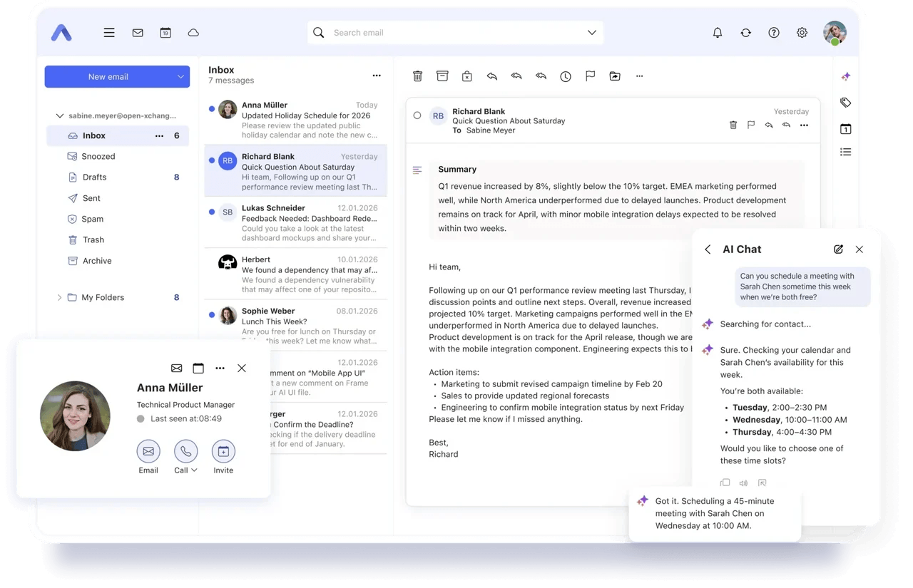Open notifications bell
Viewport: 913px width, 588px height.
[718, 33]
